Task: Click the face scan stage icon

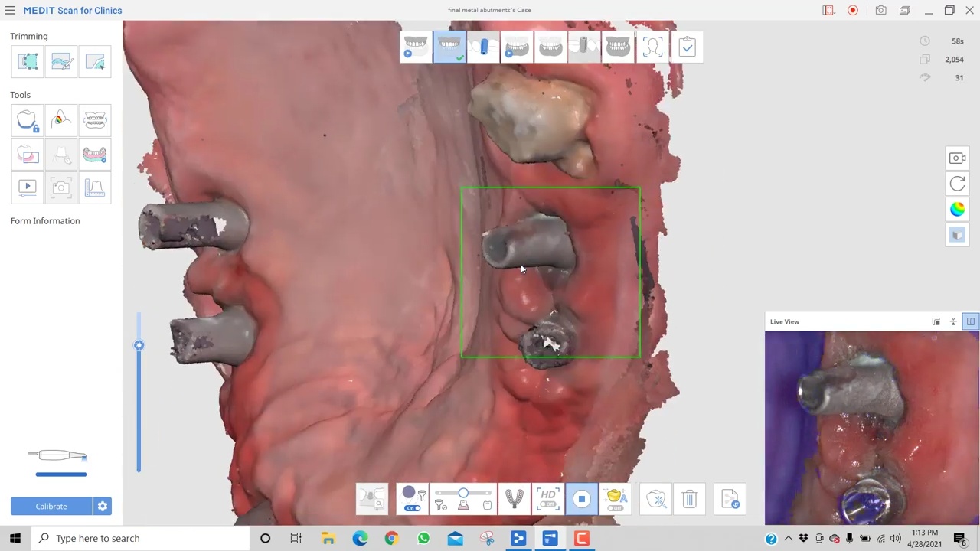Action: tap(652, 47)
